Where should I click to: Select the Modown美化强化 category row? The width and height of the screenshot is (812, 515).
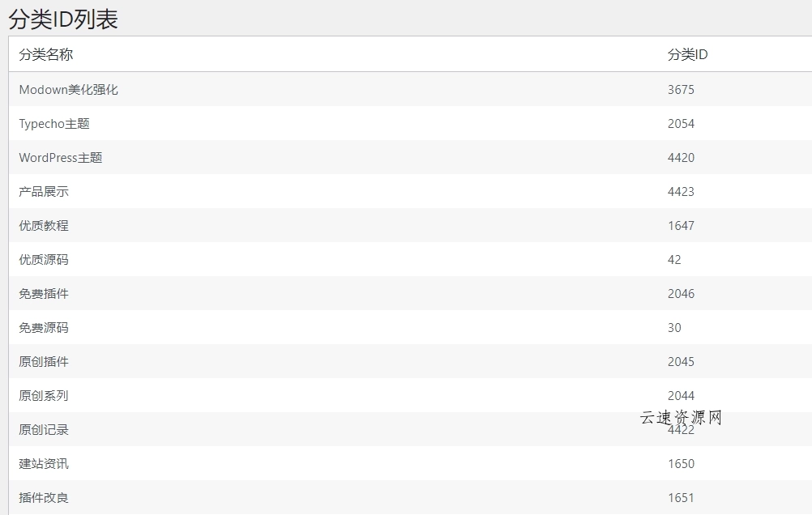69,90
